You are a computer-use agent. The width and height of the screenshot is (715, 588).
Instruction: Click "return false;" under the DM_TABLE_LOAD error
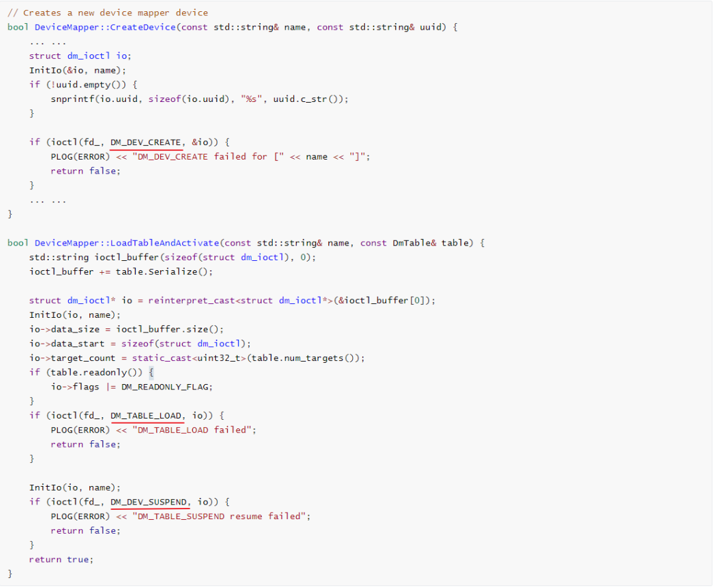[x=85, y=444]
